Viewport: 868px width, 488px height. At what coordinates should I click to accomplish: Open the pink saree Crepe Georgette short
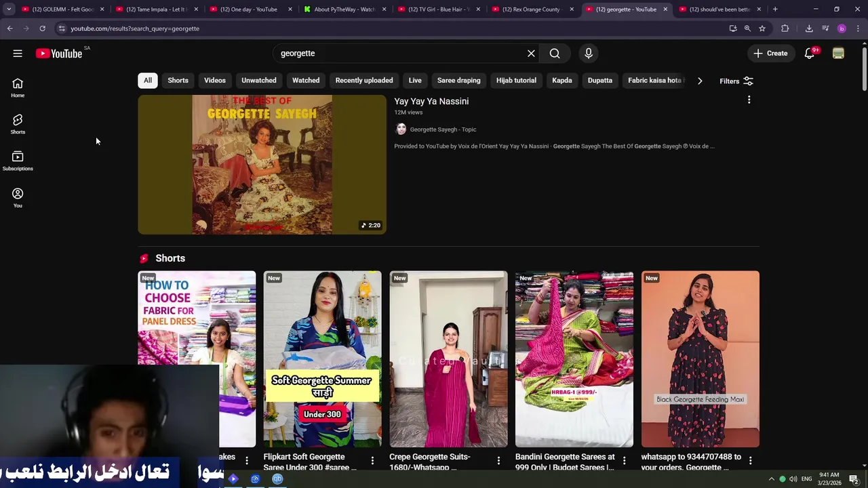[x=448, y=359]
